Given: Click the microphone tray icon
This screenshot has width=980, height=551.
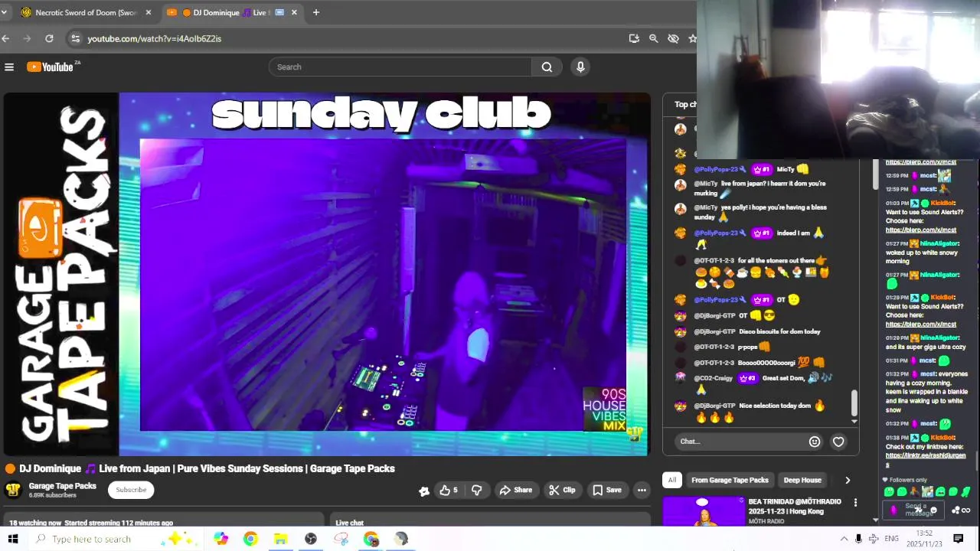Looking at the screenshot, I should [x=858, y=539].
